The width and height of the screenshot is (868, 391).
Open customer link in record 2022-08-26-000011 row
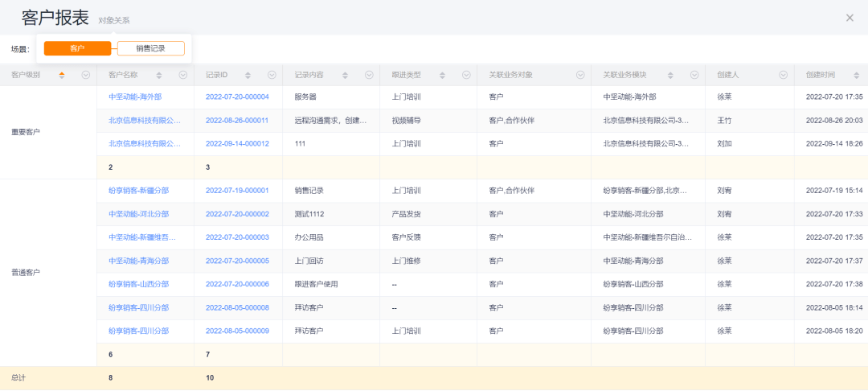pyautogui.click(x=145, y=120)
